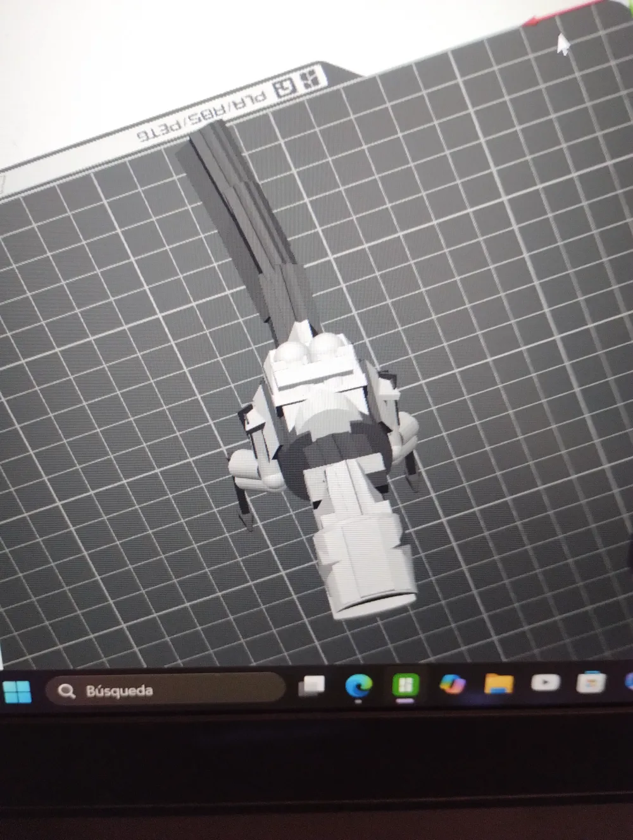Open the YouTube taskbar icon
Viewport: 633px width, 840px height.
click(545, 683)
